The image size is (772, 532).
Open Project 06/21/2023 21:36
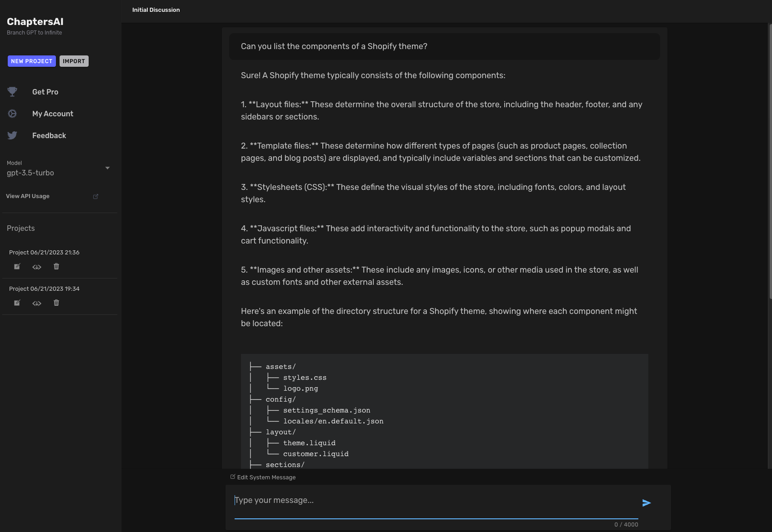pos(44,252)
